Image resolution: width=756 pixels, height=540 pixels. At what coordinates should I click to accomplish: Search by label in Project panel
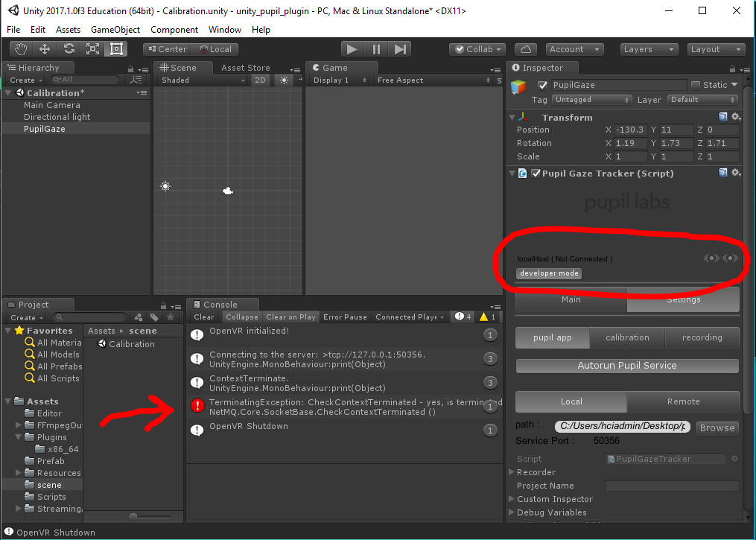154,317
